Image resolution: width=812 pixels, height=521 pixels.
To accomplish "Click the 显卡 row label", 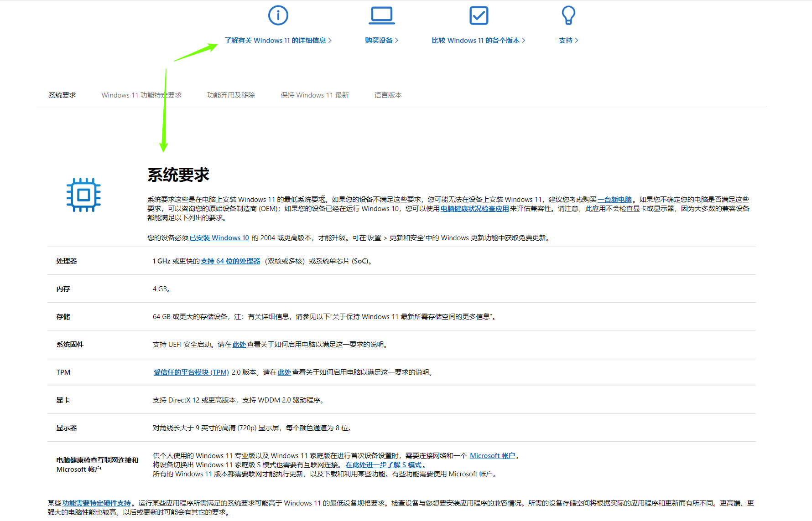I will point(63,400).
